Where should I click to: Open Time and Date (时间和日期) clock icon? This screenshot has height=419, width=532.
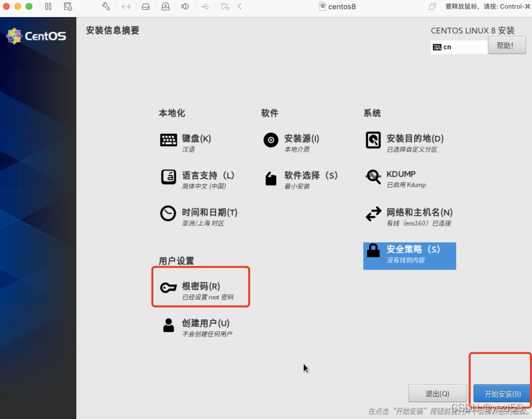168,213
